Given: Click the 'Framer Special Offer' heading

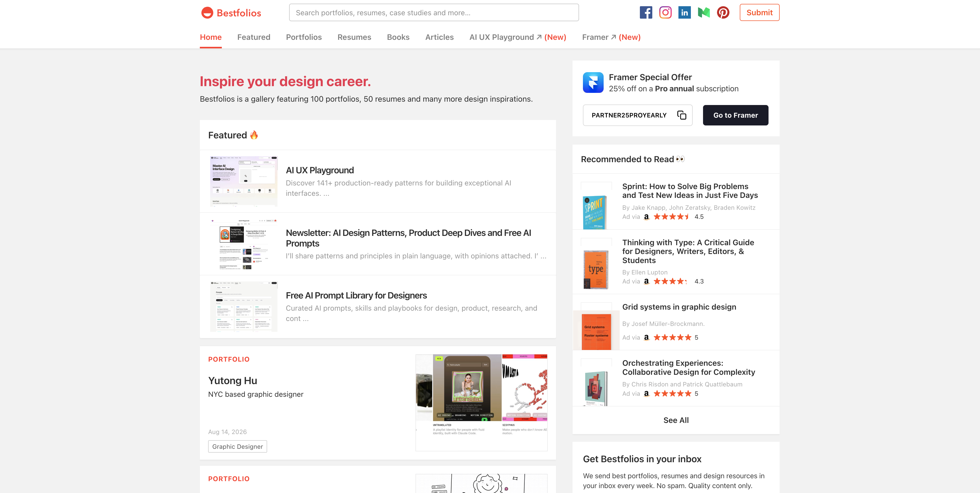Looking at the screenshot, I should click(650, 77).
